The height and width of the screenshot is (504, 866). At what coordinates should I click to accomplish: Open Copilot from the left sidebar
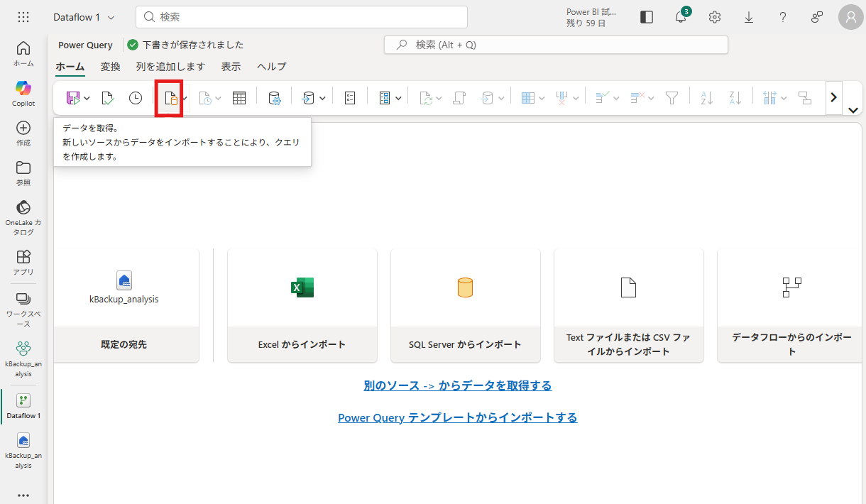point(23,93)
